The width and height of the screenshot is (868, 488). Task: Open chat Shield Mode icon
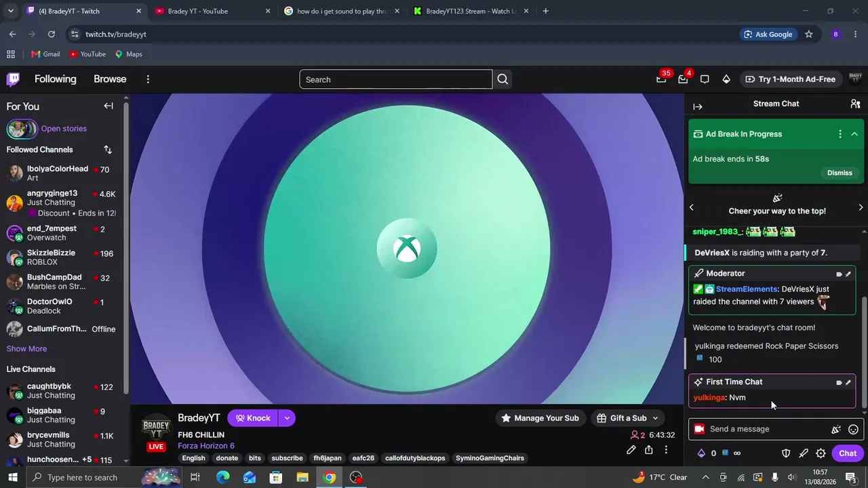click(786, 453)
